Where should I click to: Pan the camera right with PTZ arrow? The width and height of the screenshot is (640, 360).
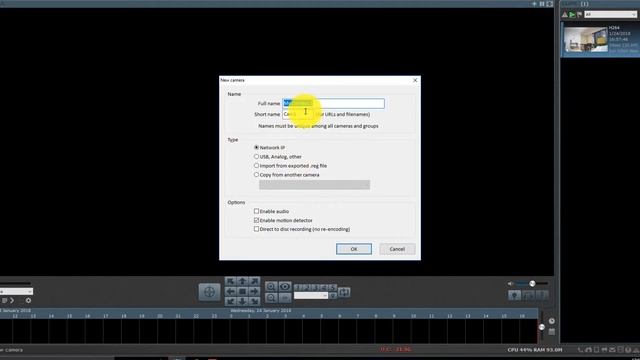(254, 291)
